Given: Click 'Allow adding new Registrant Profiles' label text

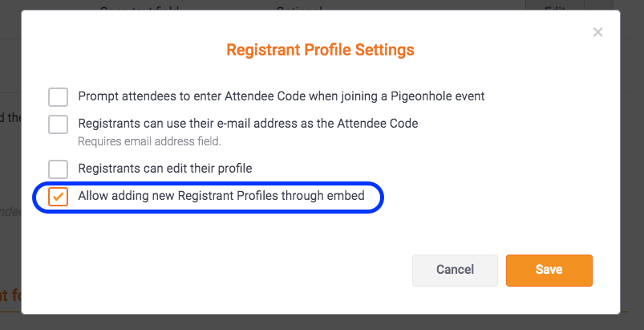Looking at the screenshot, I should click(221, 196).
